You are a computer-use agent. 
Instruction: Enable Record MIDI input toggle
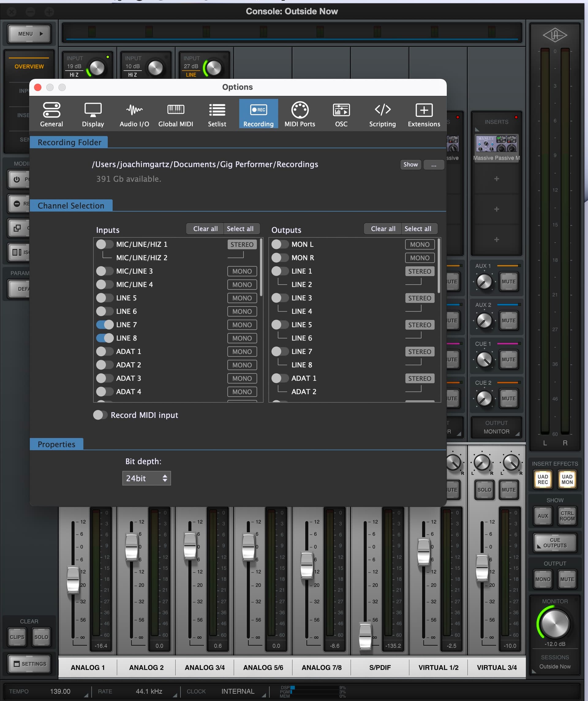(100, 415)
